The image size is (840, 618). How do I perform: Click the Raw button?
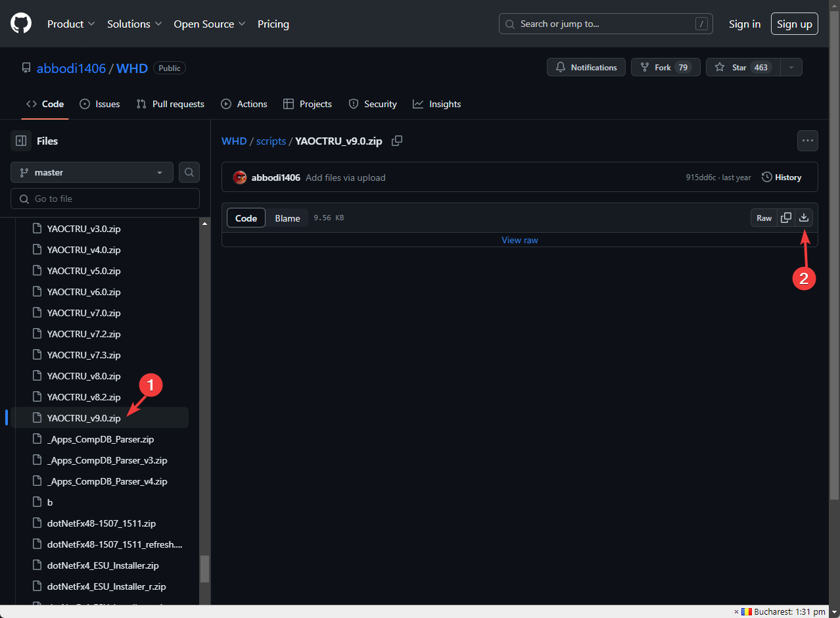pyautogui.click(x=764, y=218)
